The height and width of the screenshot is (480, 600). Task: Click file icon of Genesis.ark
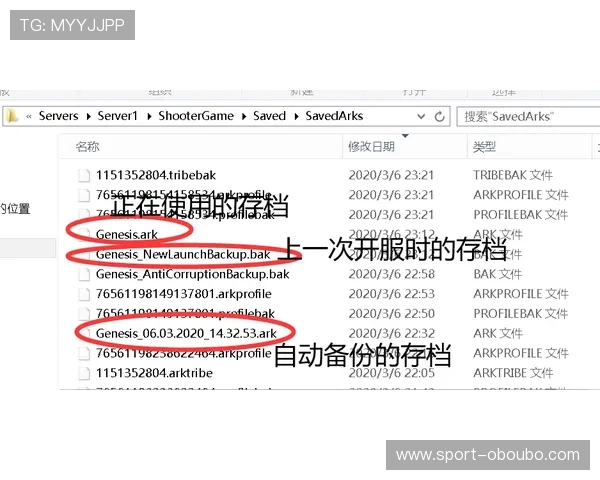tap(84, 234)
